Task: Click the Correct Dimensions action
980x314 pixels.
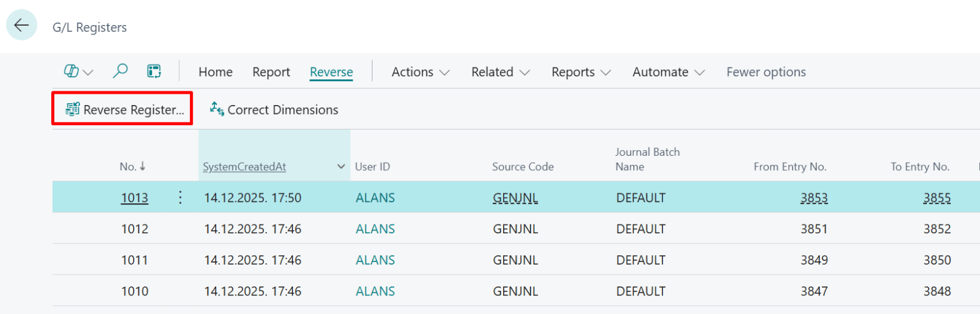Action: [x=274, y=109]
